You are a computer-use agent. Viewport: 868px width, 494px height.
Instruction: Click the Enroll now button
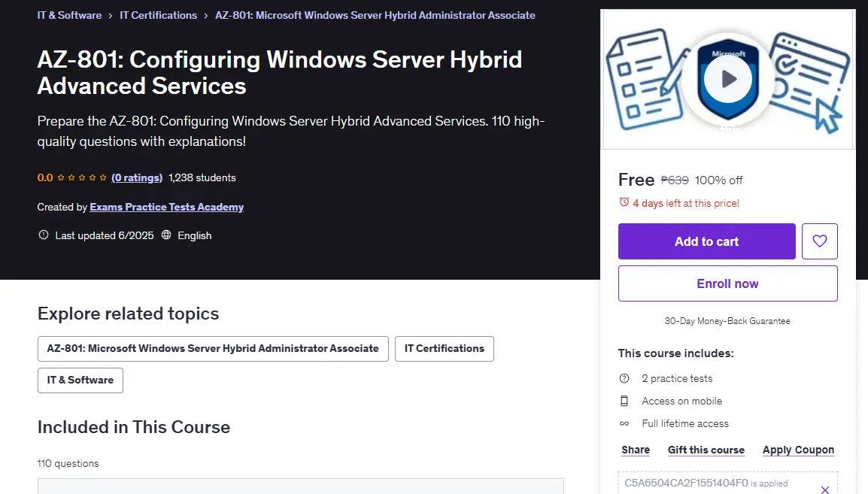[727, 283]
